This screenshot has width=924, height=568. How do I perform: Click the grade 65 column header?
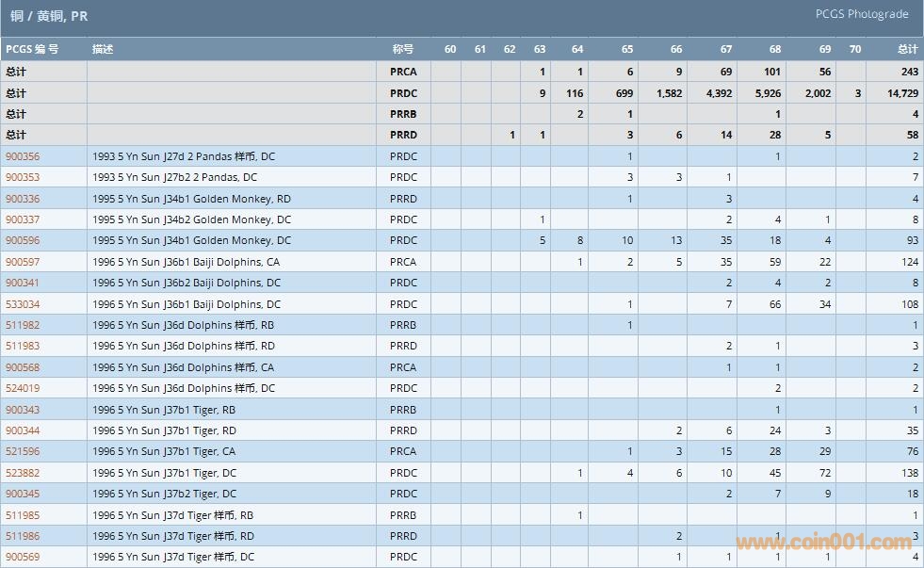coord(627,49)
